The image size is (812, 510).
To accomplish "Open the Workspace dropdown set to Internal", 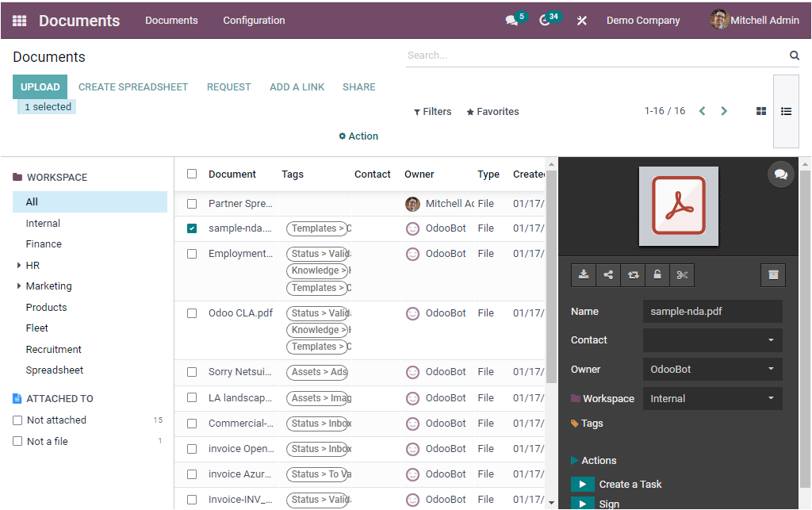I will (x=711, y=399).
